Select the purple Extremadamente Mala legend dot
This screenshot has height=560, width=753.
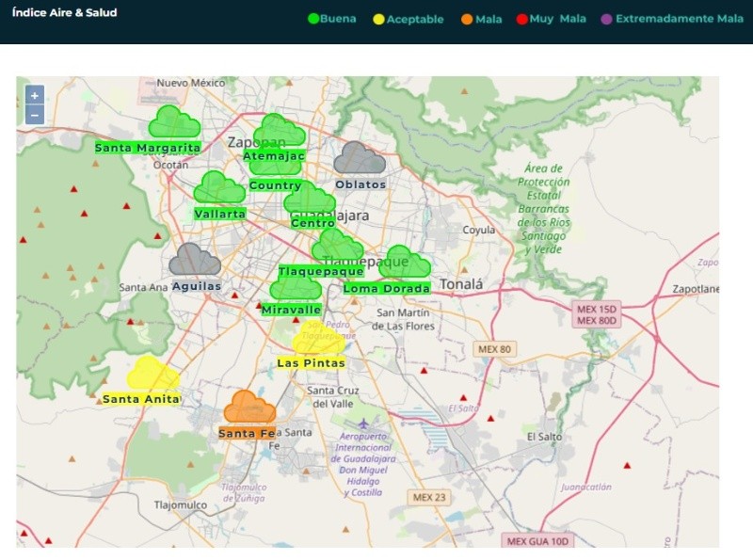[606, 19]
